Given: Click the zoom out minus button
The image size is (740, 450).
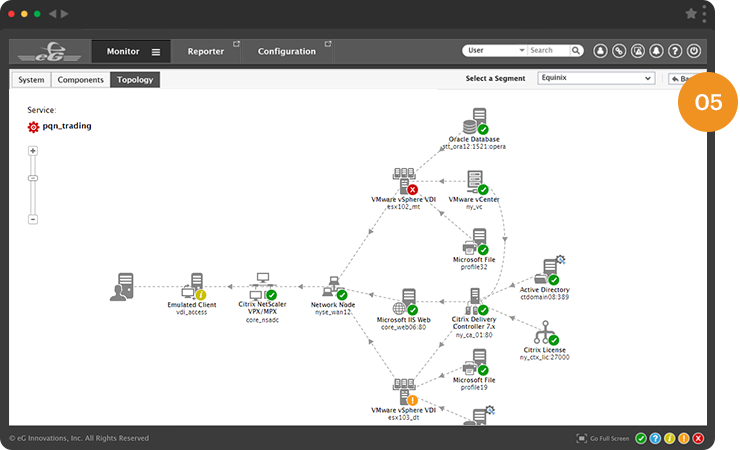Looking at the screenshot, I should click(x=33, y=219).
